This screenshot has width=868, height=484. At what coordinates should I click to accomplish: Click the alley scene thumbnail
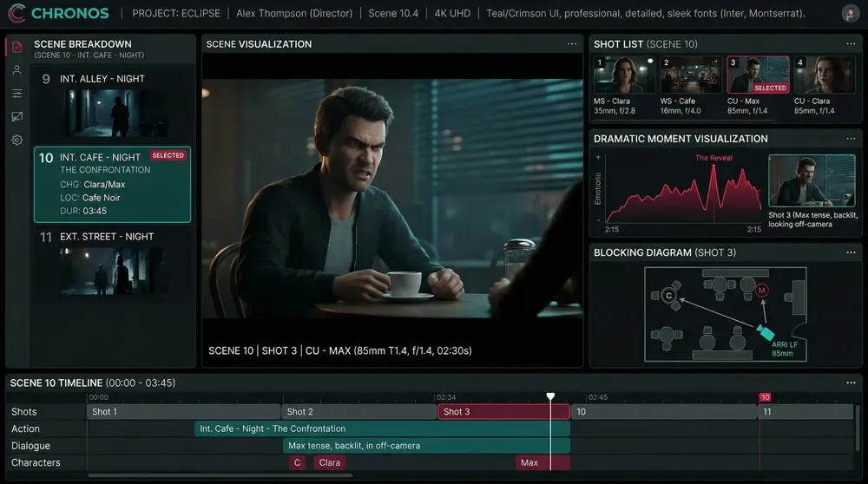pos(117,114)
